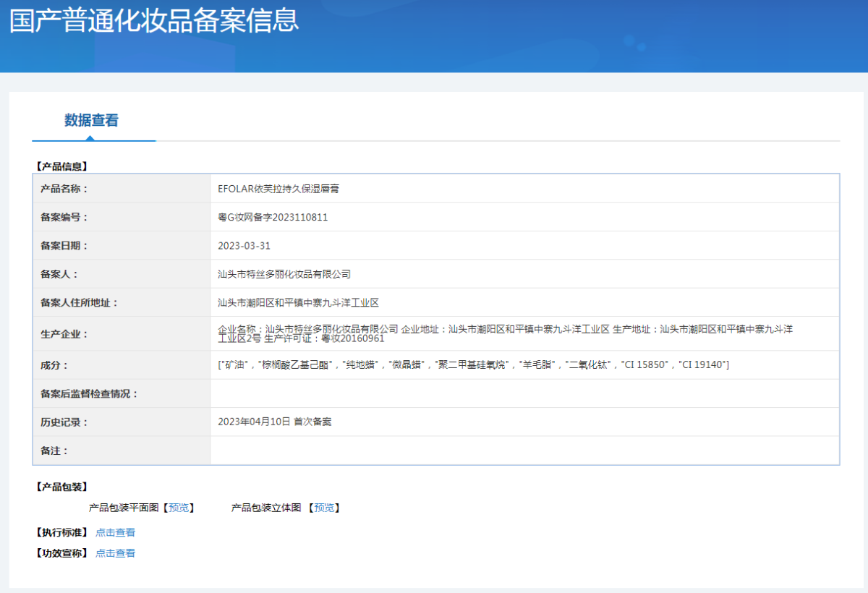The height and width of the screenshot is (593, 868).
Task: Click the 【产品包装】 section heading
Action: click(61, 487)
